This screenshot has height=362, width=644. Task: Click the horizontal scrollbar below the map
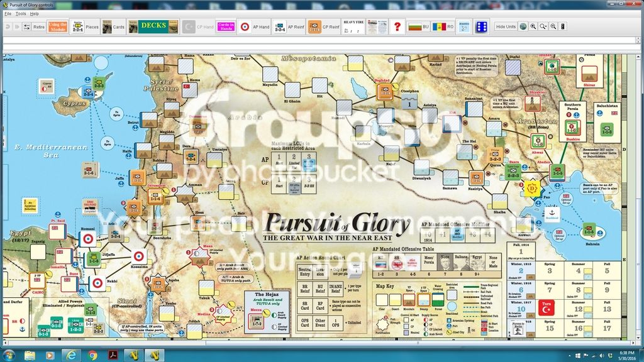(x=320, y=343)
